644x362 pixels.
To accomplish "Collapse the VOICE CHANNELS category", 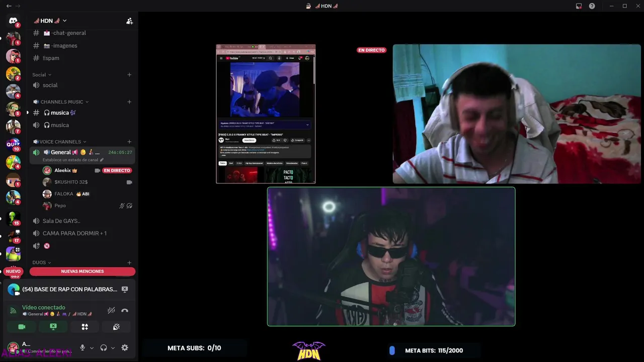I will pos(59,142).
